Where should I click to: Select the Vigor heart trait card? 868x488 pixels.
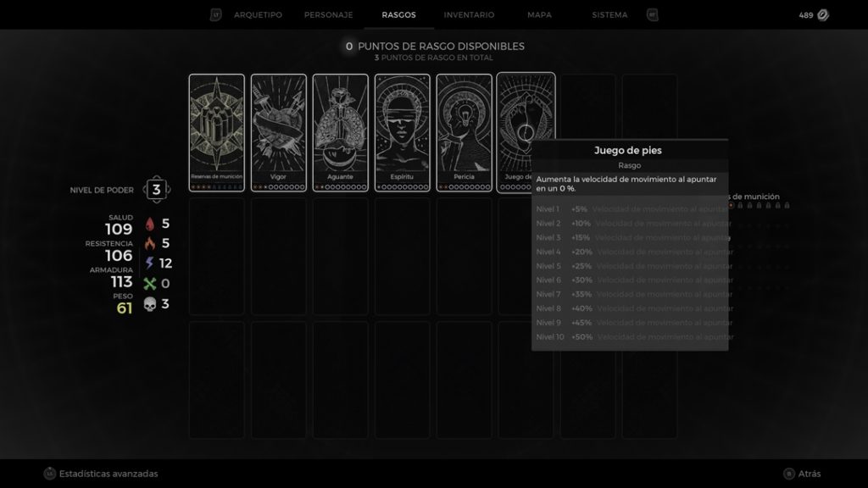(x=278, y=133)
